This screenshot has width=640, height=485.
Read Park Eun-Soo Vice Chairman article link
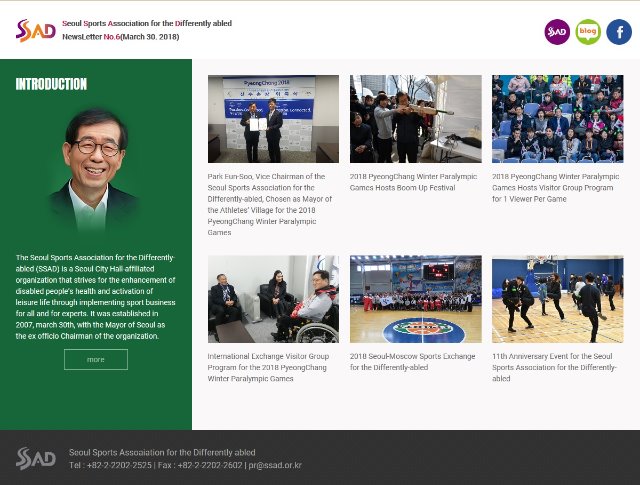[x=268, y=204]
